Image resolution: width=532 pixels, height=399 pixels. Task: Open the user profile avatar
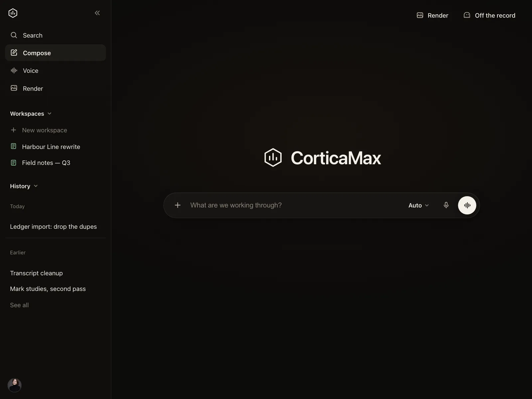[15, 385]
